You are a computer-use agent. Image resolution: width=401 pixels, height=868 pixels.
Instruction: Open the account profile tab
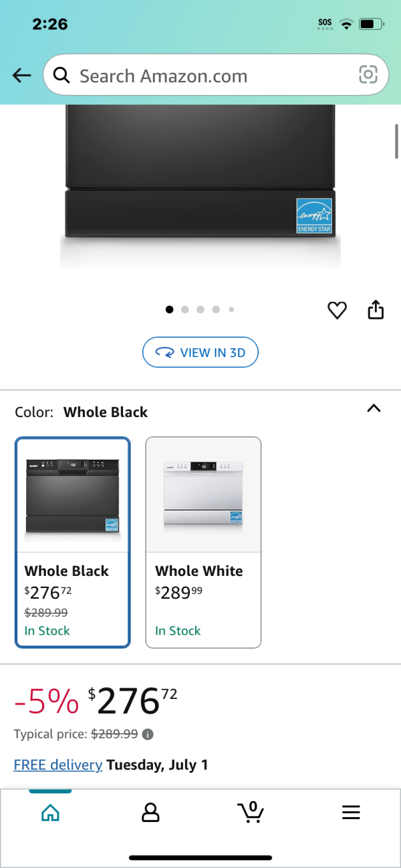150,813
